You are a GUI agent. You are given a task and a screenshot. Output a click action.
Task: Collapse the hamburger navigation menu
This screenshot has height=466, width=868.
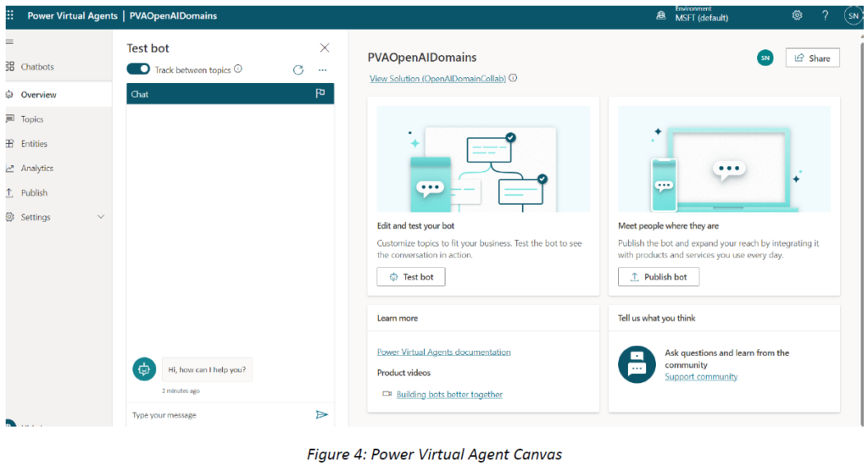(9, 42)
